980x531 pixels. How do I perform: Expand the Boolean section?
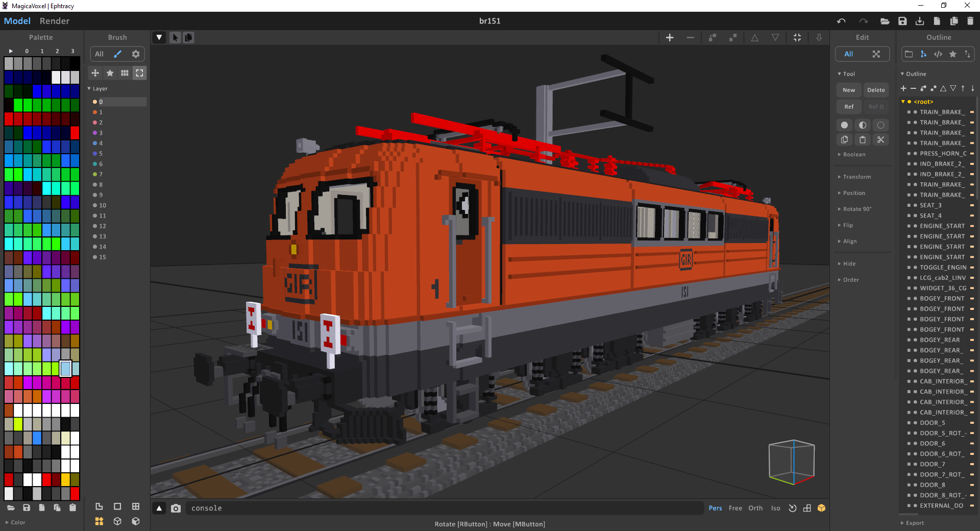(x=854, y=154)
